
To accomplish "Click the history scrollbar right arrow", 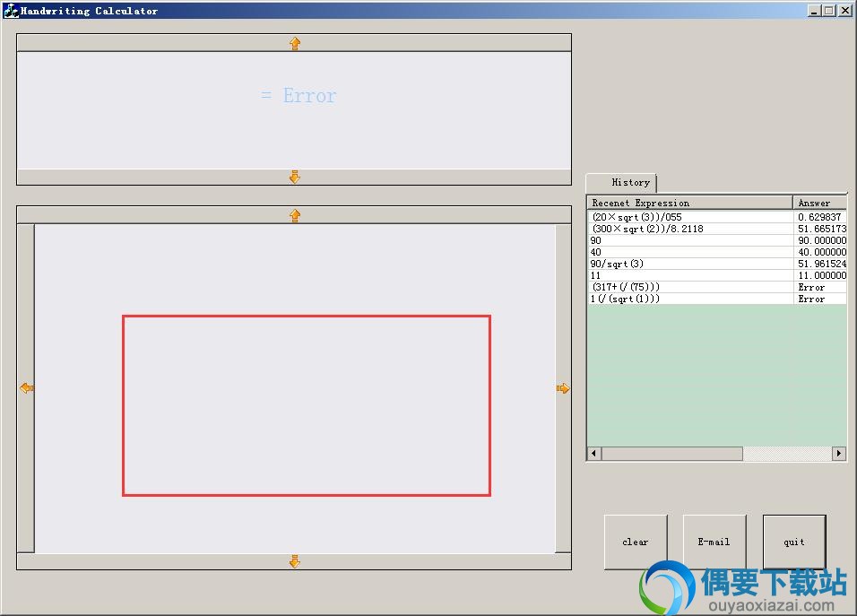I will 839,453.
